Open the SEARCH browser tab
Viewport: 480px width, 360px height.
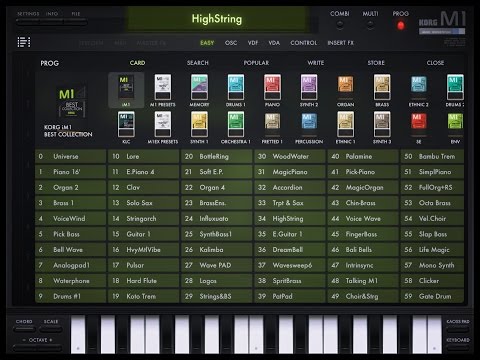click(x=198, y=63)
